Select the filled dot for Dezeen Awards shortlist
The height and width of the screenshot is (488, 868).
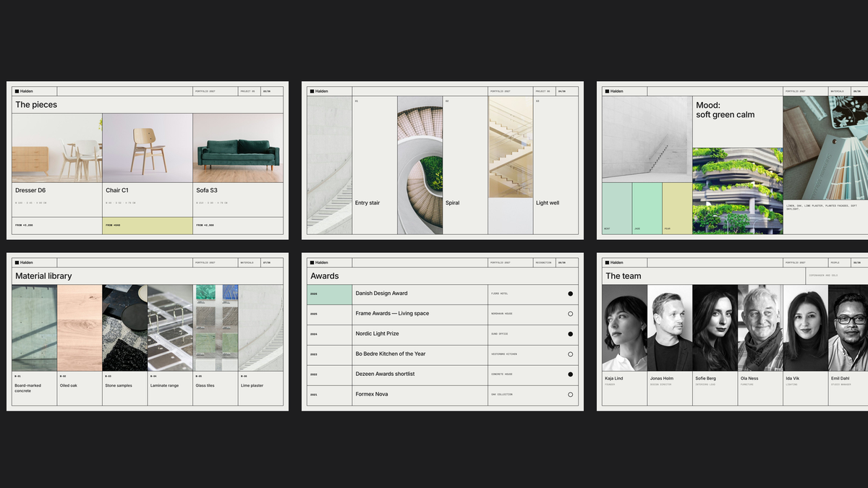570,374
